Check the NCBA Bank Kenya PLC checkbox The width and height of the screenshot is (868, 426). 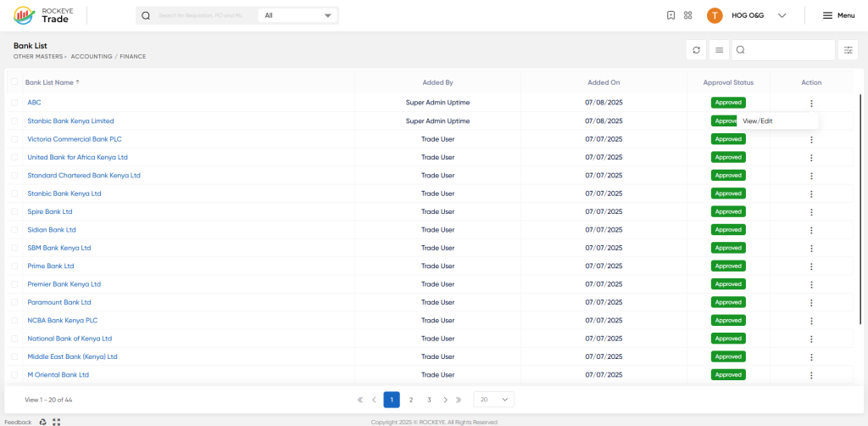14,320
